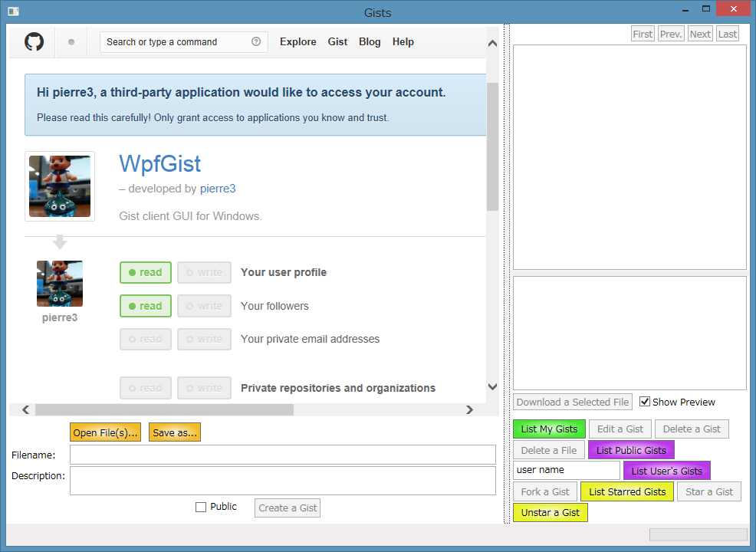This screenshot has width=756, height=552.
Task: Click the Fork a Gist button
Action: (x=545, y=491)
